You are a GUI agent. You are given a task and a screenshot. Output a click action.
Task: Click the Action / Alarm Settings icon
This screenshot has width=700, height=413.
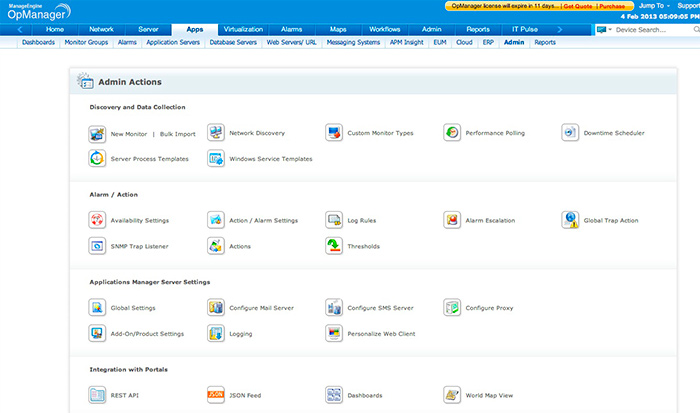click(x=216, y=220)
